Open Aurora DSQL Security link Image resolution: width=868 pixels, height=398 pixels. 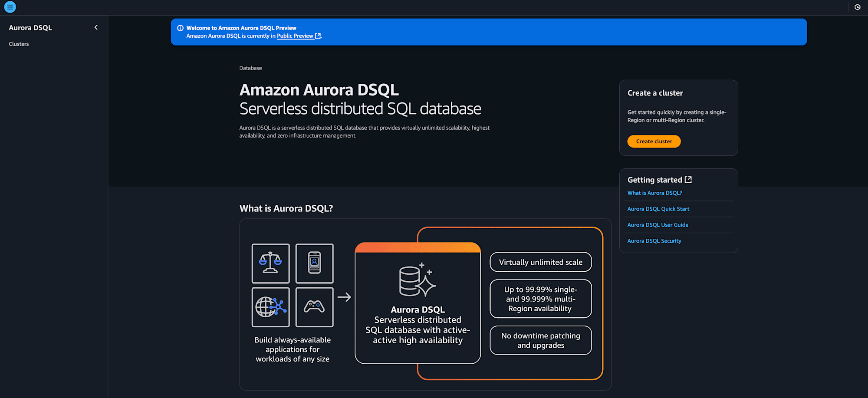point(654,241)
